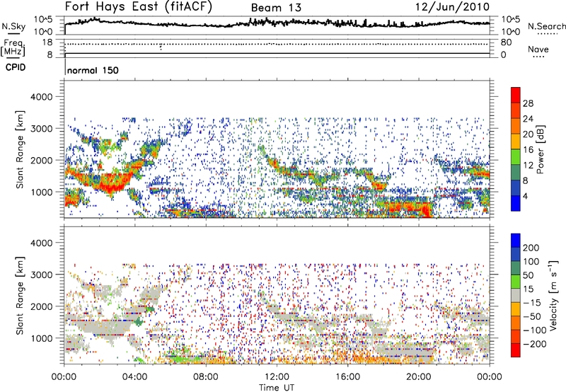Click the 'Velocity [m s⁻¹]' colorbar title

click(x=553, y=295)
